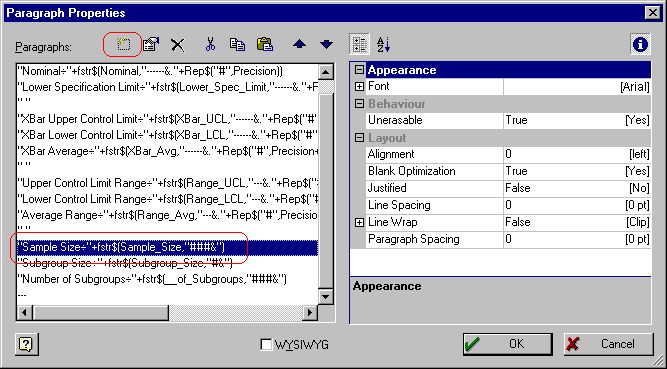Select the "Lower Specification Limit÷" paragraph

coord(168,87)
